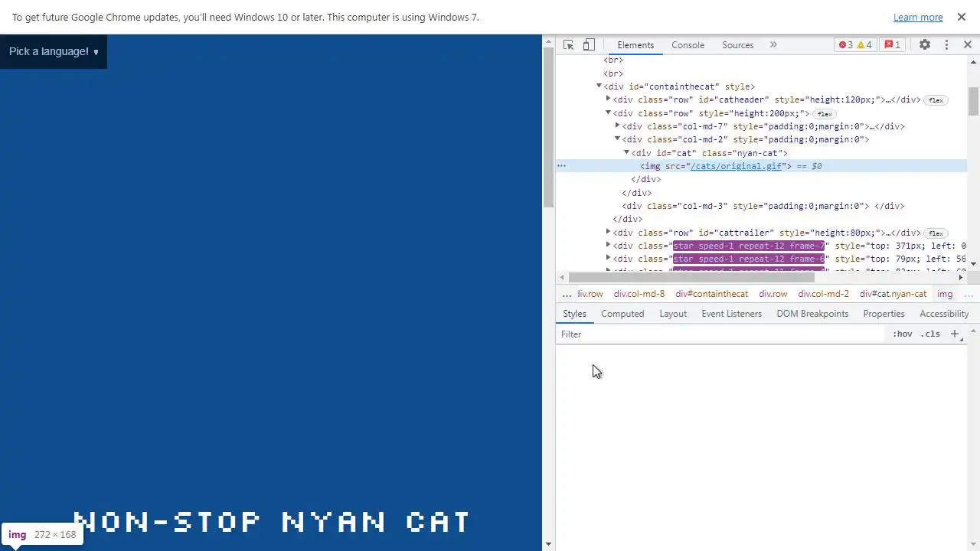Dismiss the Chrome update notification bar
Image resolution: width=980 pixels, height=551 pixels.
tap(962, 17)
